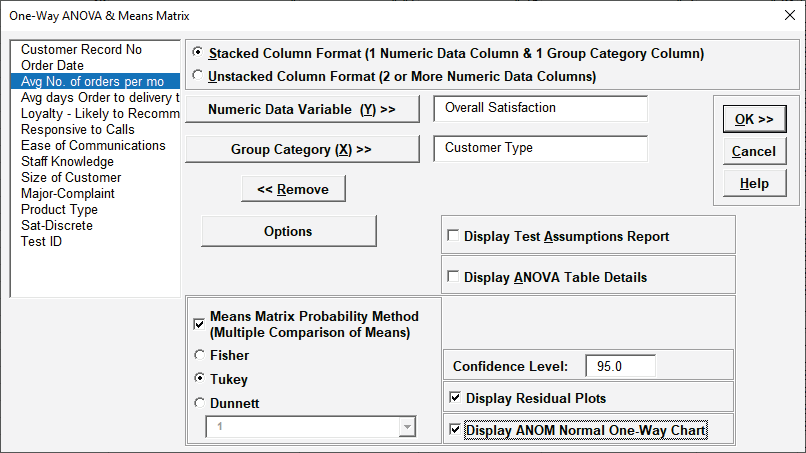Uncheck Means Matrix Probability Method checkbox
The image size is (806, 453).
tap(199, 324)
